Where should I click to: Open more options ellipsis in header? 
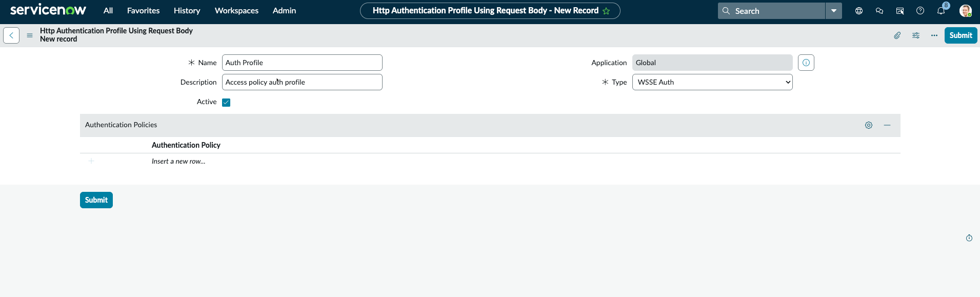(x=934, y=35)
